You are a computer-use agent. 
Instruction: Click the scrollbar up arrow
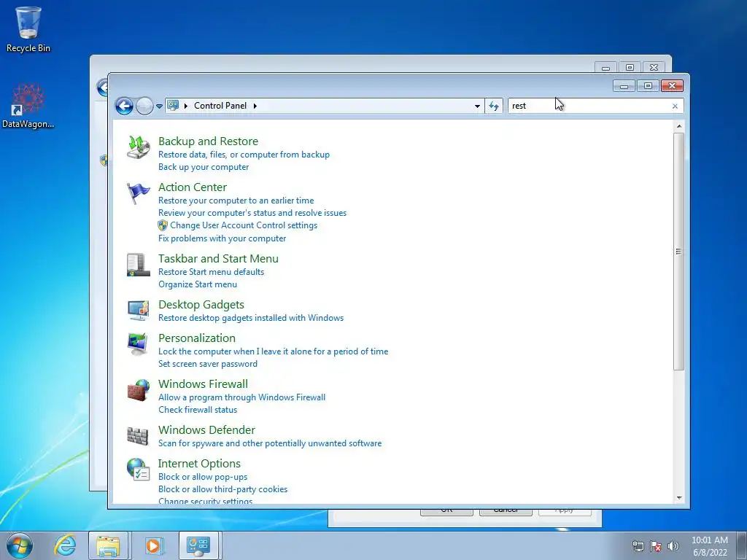(x=679, y=126)
